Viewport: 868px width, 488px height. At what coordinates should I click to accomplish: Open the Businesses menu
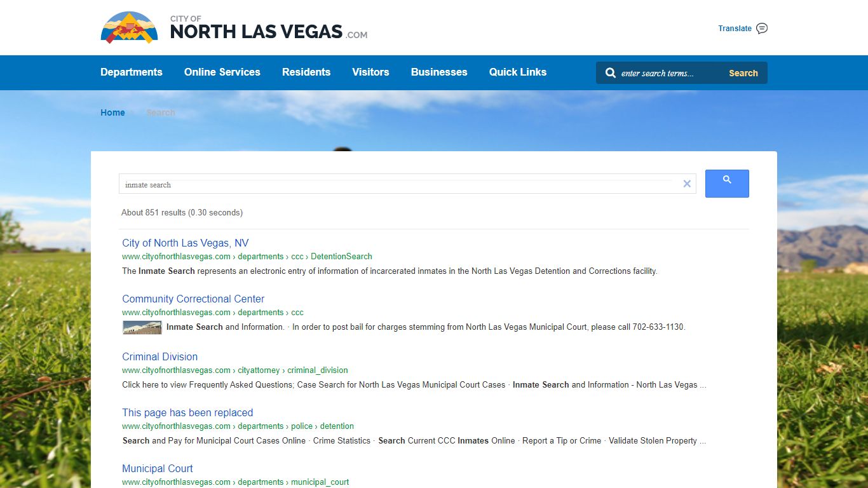tap(439, 72)
